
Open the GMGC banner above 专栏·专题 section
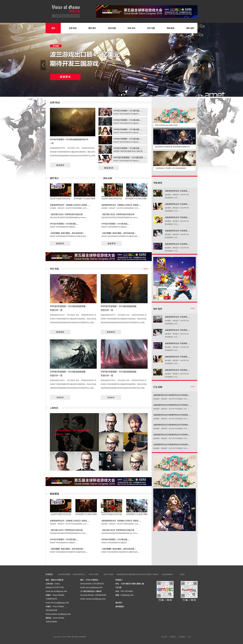[x=99, y=257]
